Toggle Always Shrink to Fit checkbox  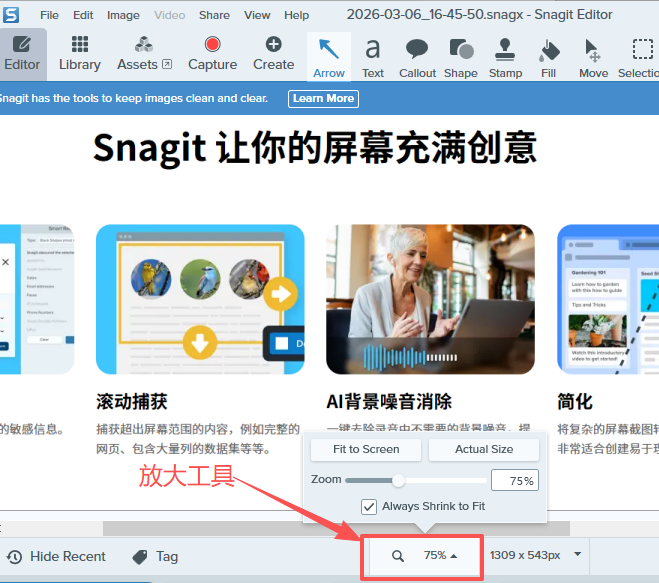[x=369, y=506]
